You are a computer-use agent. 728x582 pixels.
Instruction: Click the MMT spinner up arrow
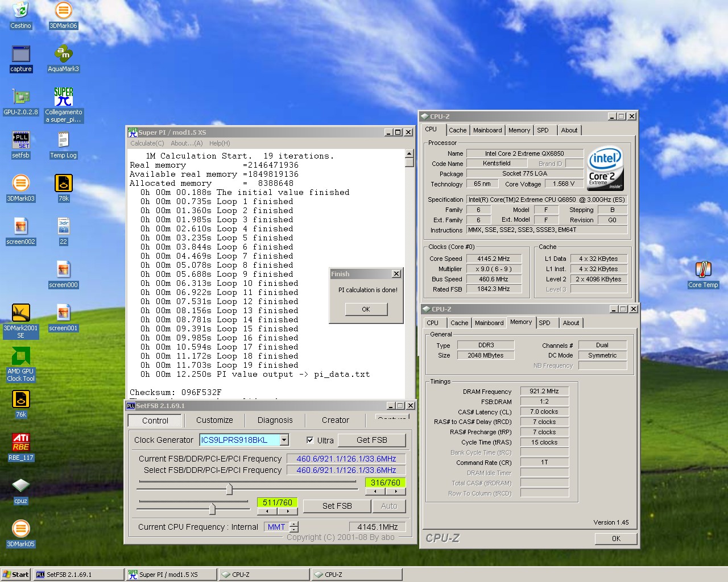click(293, 524)
